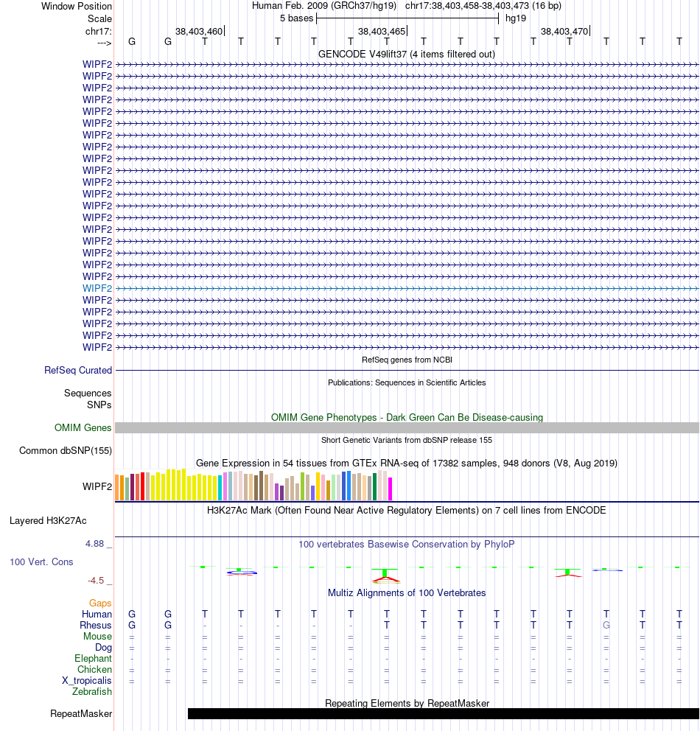Image resolution: width=700 pixels, height=731 pixels.
Task: Click the magenta bar ending the GTEx chart
Action: (x=391, y=489)
